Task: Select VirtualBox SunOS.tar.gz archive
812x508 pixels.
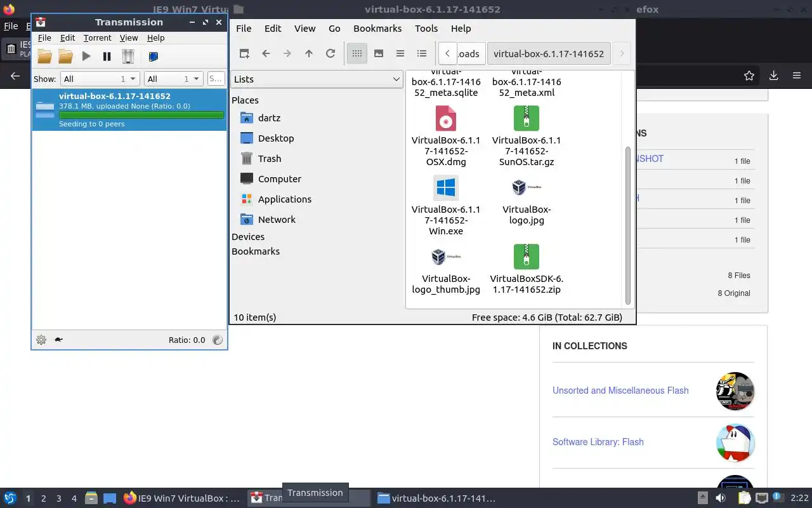Action: point(527,136)
